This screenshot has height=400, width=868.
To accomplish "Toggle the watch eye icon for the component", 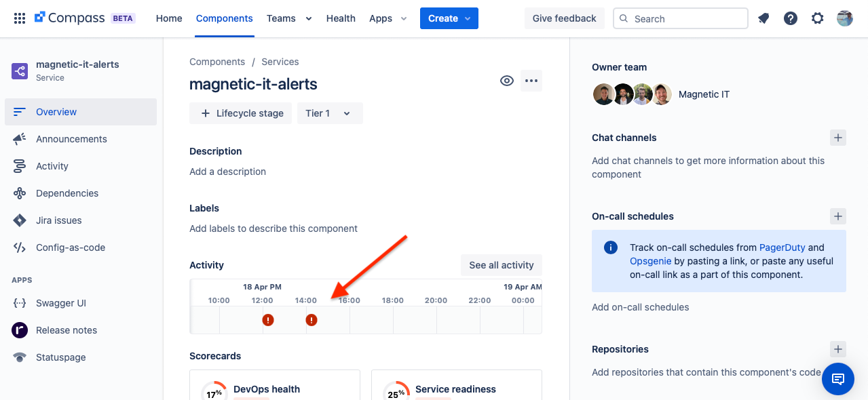I will pos(507,81).
